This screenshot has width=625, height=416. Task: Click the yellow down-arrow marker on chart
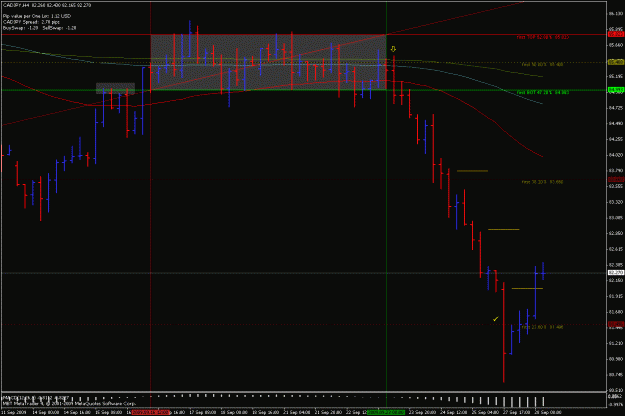tap(393, 49)
